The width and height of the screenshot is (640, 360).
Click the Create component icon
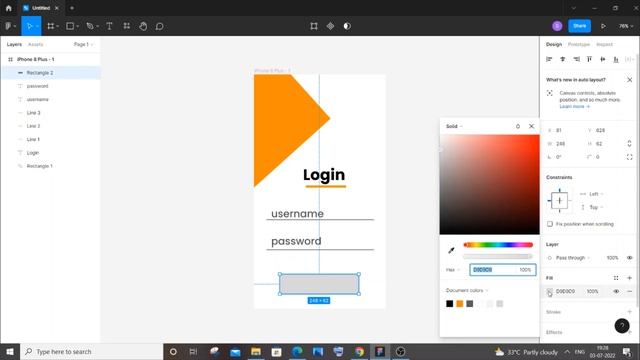tap(330, 26)
